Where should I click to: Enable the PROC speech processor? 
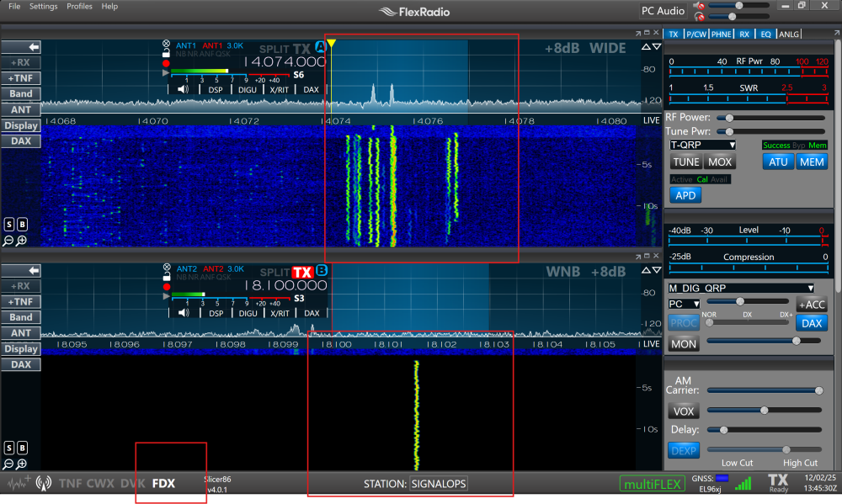(683, 322)
